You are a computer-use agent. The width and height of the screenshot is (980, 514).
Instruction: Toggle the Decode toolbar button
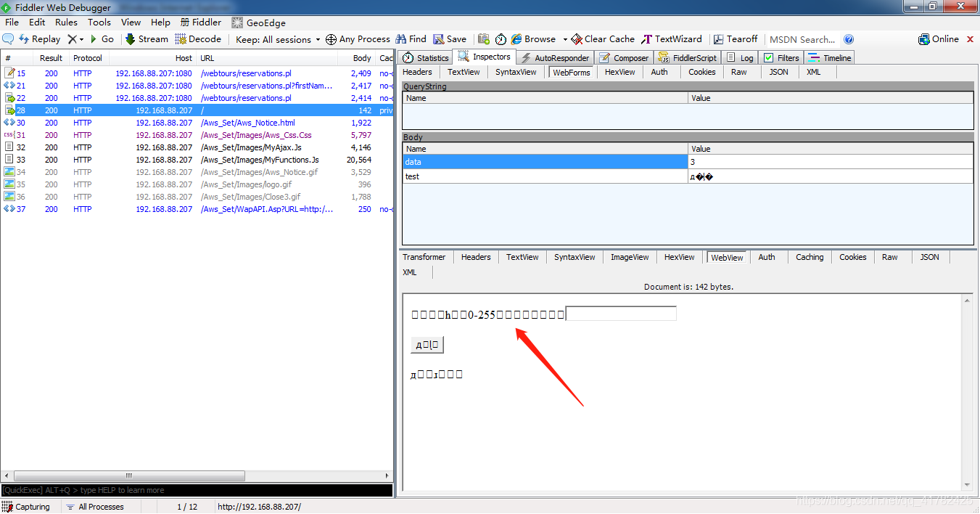(198, 39)
